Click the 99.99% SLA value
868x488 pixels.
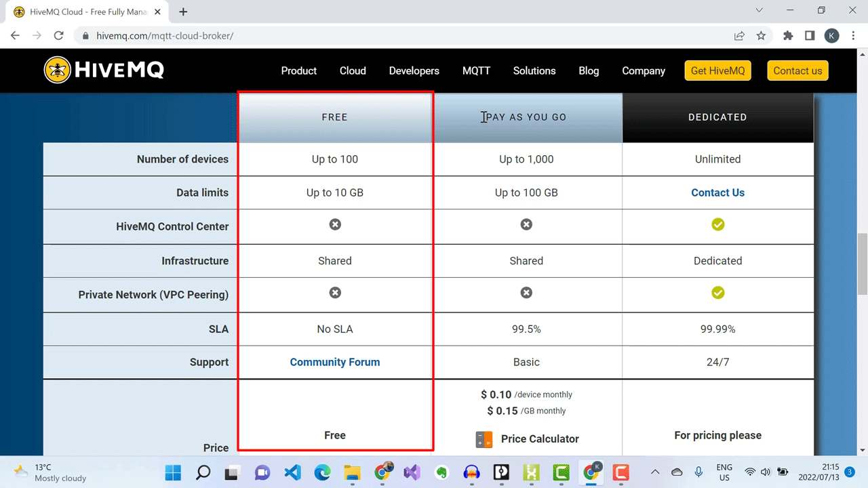click(717, 329)
